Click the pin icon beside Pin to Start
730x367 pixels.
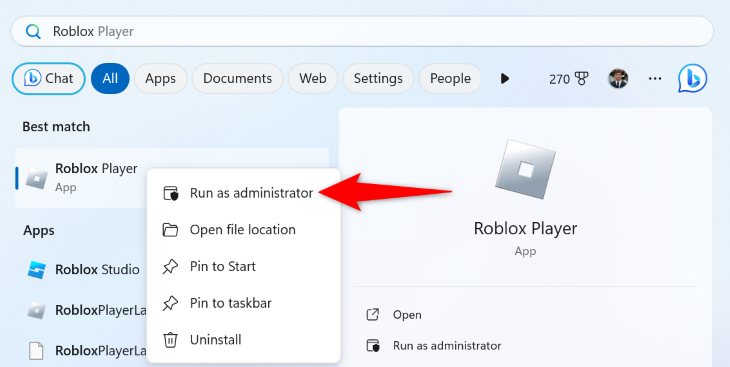[x=170, y=267]
